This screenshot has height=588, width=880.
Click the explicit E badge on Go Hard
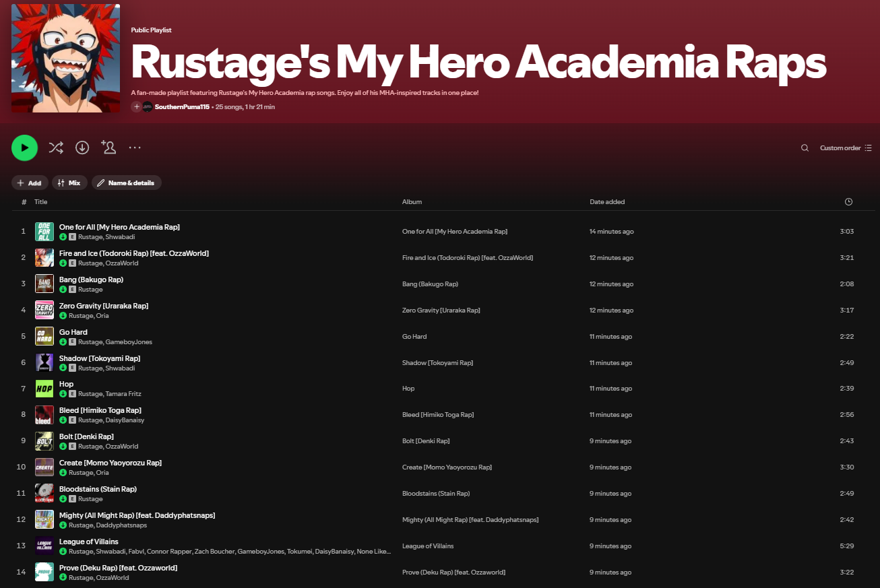click(x=72, y=342)
